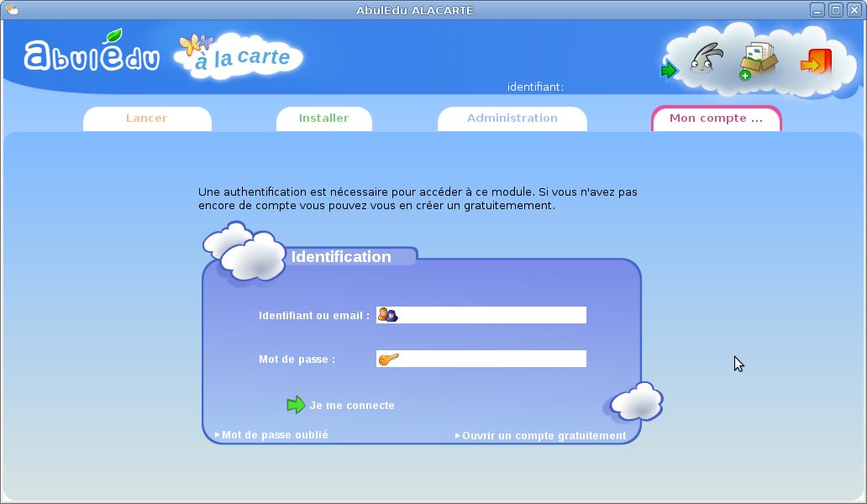Click the key icon in the password field

point(388,359)
